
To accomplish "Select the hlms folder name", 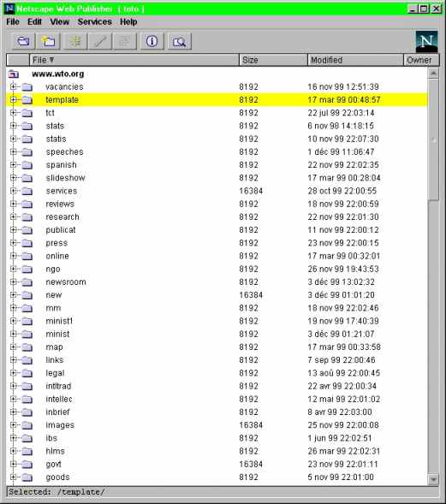I will pyautogui.click(x=55, y=451).
